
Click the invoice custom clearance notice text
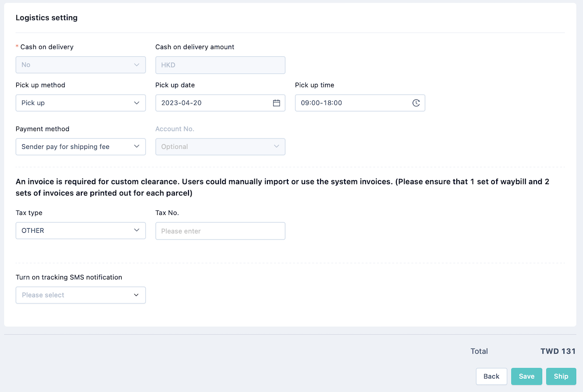point(282,187)
